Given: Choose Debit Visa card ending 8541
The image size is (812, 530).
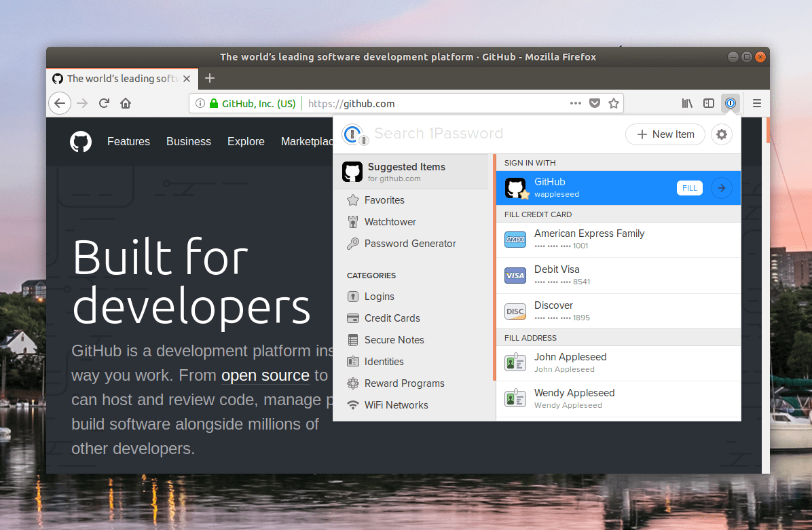Looking at the screenshot, I should point(619,276).
